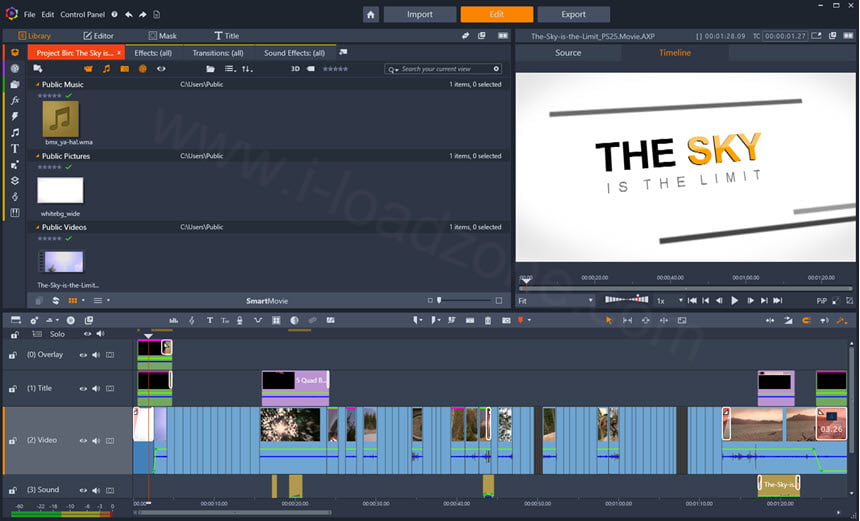
Task: Open the Transitions lightning sidebar icon
Action: pyautogui.click(x=15, y=116)
